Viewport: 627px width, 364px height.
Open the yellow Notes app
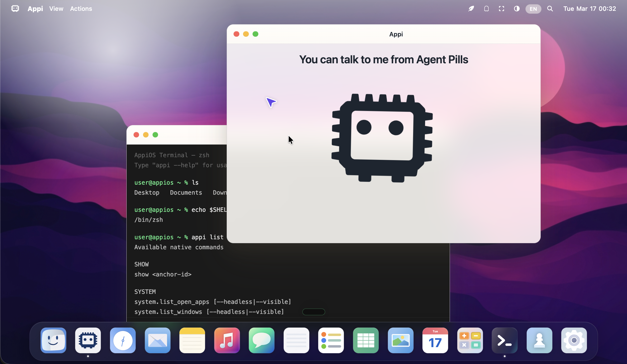pyautogui.click(x=192, y=340)
